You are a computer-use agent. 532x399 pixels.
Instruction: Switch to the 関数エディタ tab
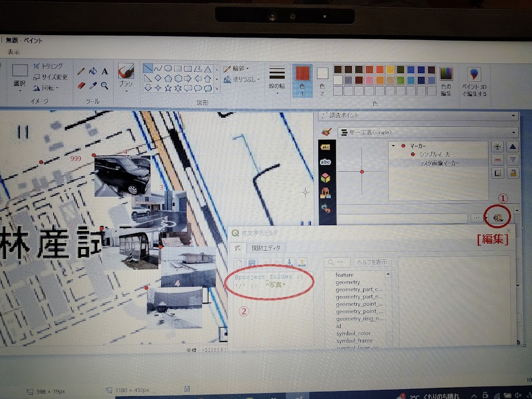click(x=266, y=248)
